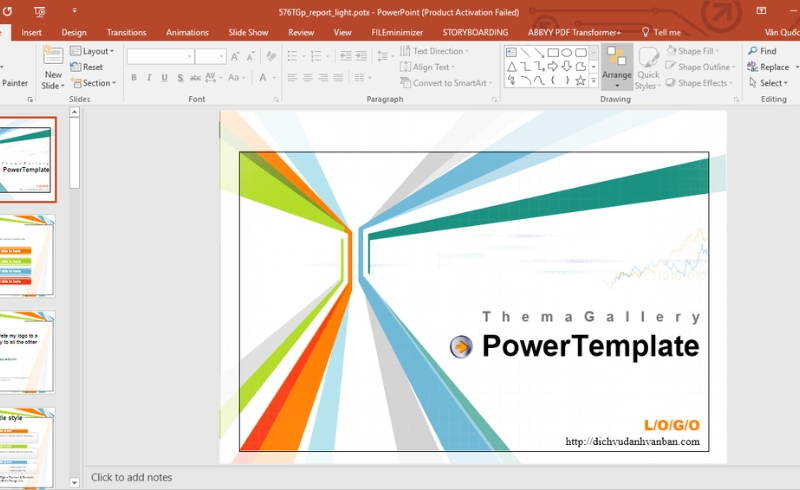Viewport: 800px width, 490px height.
Task: Click the Replace button
Action: (x=768, y=67)
